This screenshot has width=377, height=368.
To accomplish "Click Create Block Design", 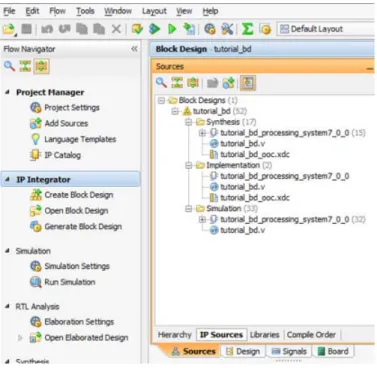I will tap(72, 195).
